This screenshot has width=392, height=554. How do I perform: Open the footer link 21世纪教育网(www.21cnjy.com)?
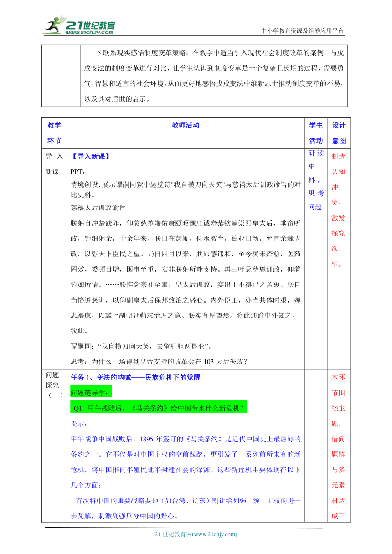(196, 534)
